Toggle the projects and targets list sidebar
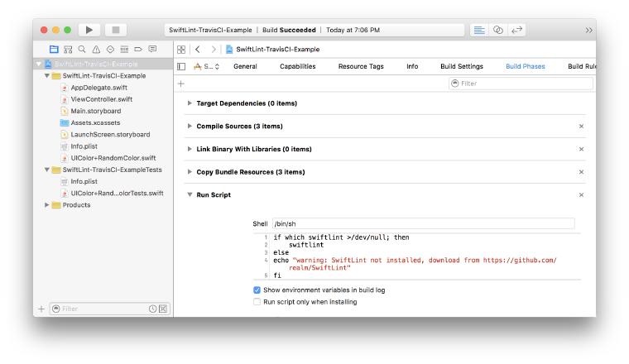The height and width of the screenshot is (364, 629). (181, 66)
